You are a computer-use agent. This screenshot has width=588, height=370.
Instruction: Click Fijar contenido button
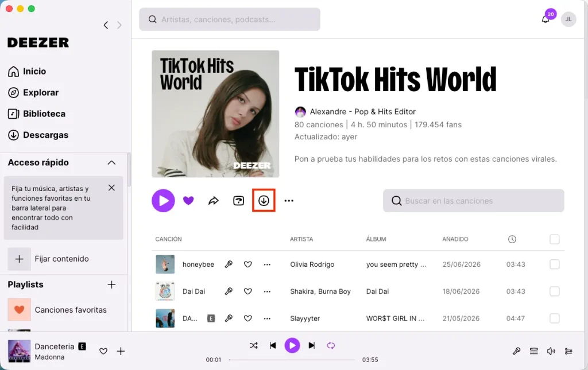click(x=48, y=259)
